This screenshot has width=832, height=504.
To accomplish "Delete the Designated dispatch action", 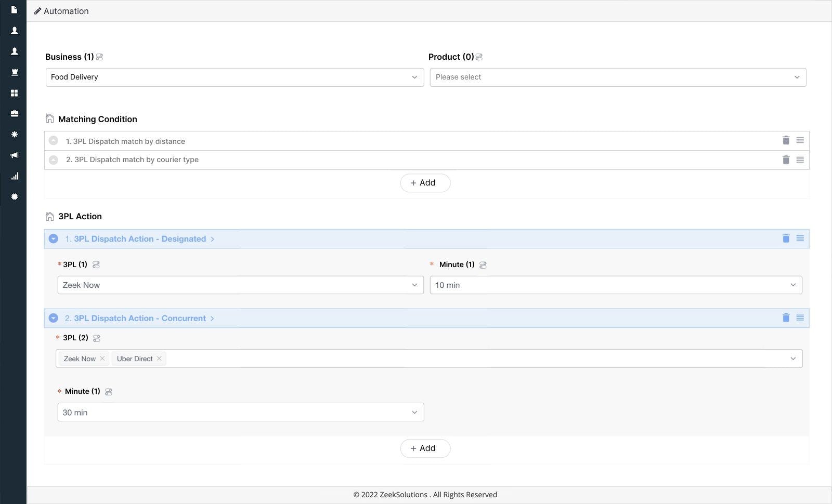I will (786, 238).
